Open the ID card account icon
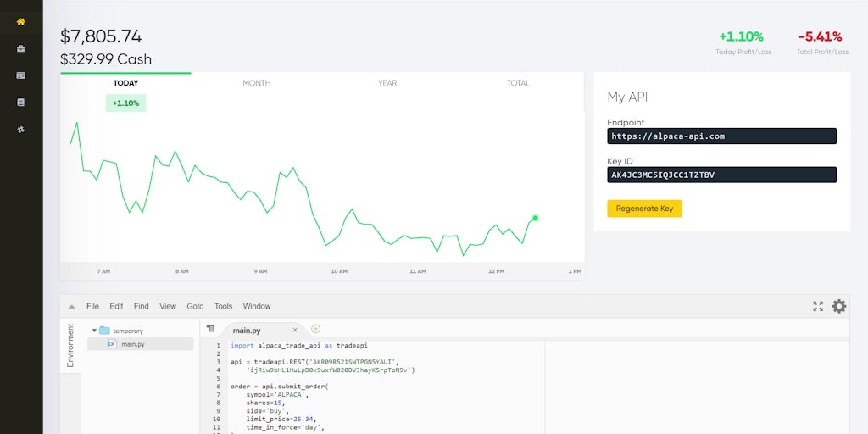868x434 pixels. 21,75
